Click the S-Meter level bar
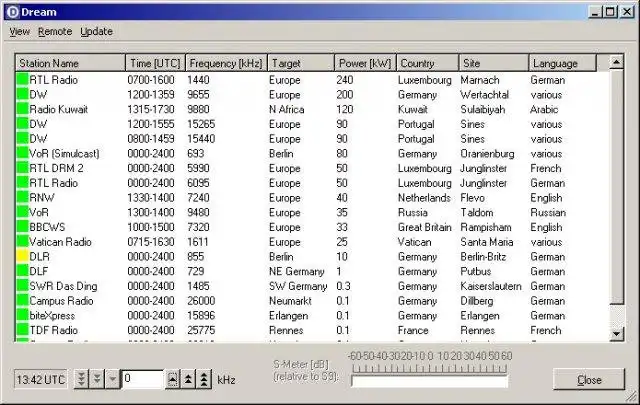Screen dimensions: 640x405 click(x=429, y=381)
